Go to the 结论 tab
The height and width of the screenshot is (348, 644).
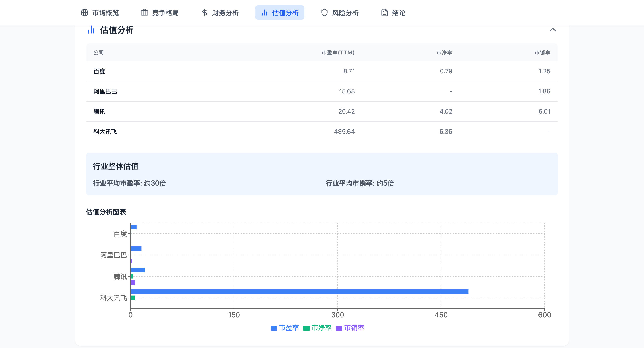398,13
